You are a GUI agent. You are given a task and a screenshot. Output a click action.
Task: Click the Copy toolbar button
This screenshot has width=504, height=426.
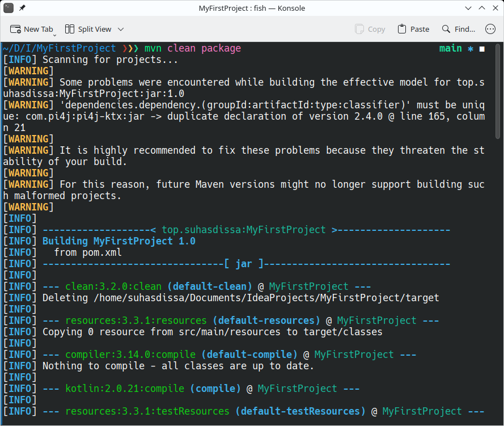(x=370, y=29)
